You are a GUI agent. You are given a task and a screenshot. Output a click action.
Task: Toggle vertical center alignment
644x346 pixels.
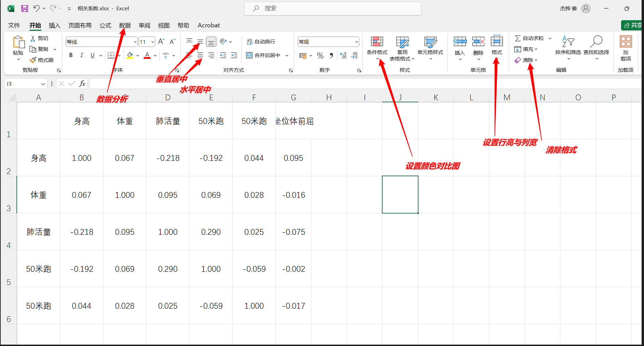pyautogui.click(x=200, y=41)
